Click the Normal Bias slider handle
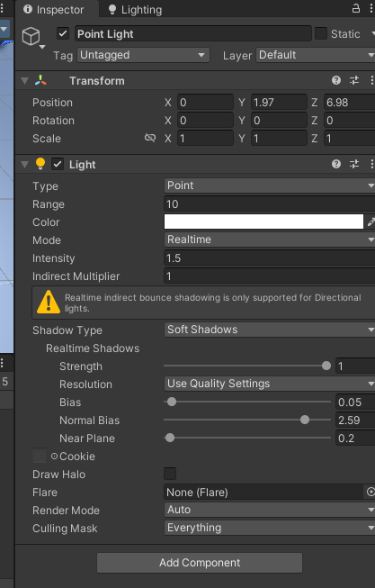Viewport: 375px width, 588px height. (x=305, y=420)
